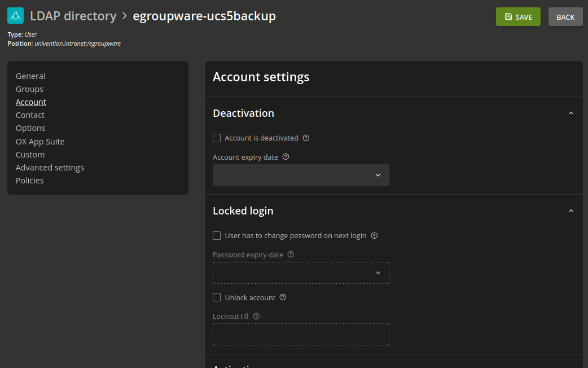This screenshot has width=588, height=368.
Task: Click the LDAP directory module icon
Action: [x=16, y=16]
